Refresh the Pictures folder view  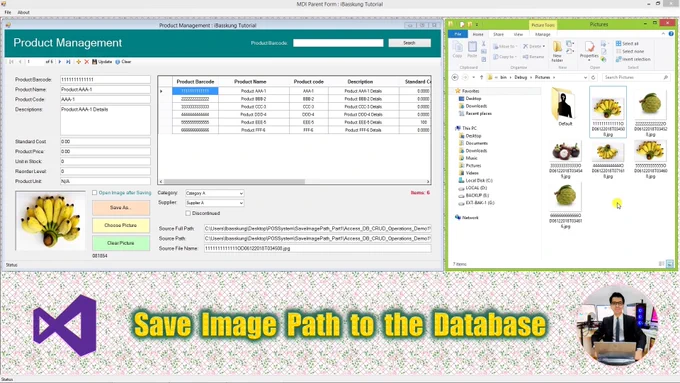click(593, 78)
